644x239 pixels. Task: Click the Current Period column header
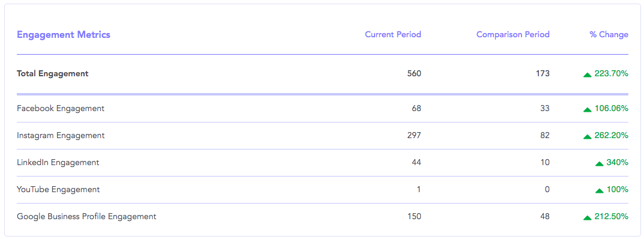coord(393,34)
